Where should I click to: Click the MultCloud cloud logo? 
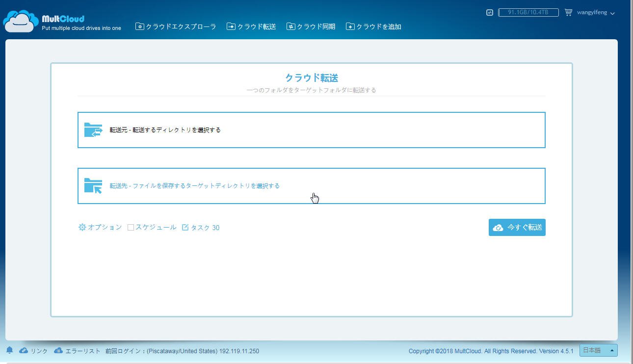tap(21, 21)
